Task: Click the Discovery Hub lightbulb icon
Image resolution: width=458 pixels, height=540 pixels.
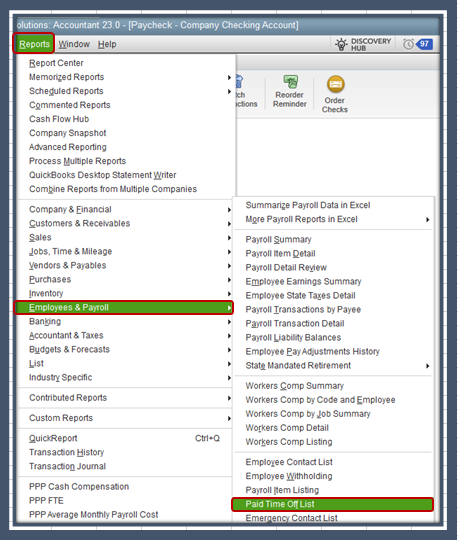Action: 341,44
